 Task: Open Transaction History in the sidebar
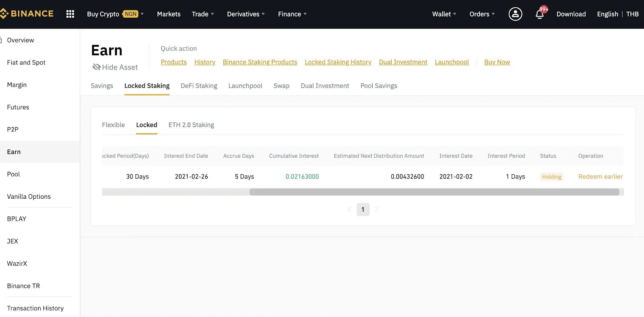tap(35, 308)
